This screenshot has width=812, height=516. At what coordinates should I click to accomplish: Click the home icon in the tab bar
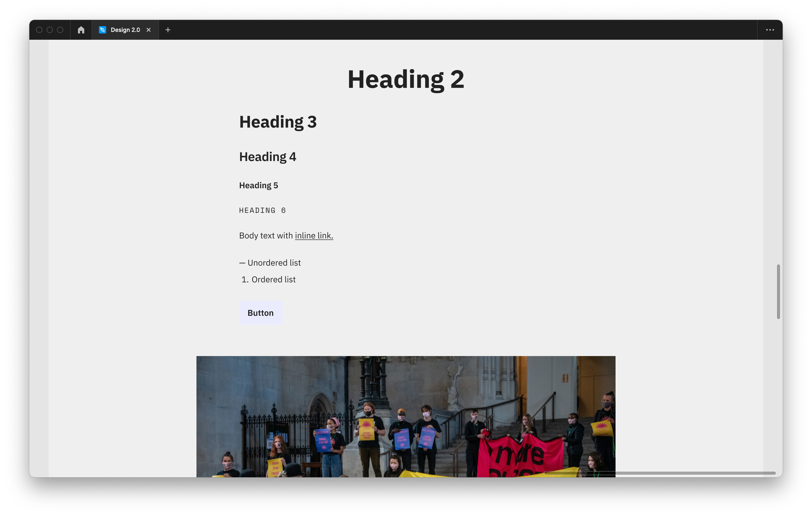coord(81,30)
